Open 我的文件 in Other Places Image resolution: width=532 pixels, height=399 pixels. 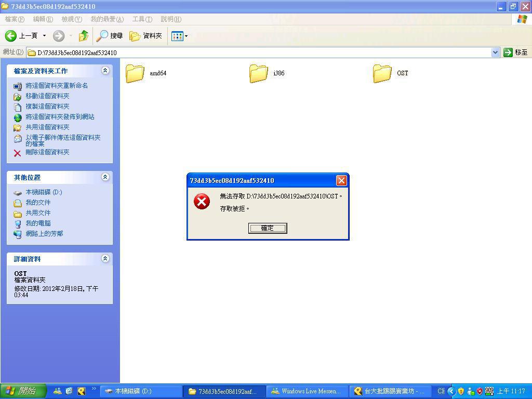(x=38, y=203)
